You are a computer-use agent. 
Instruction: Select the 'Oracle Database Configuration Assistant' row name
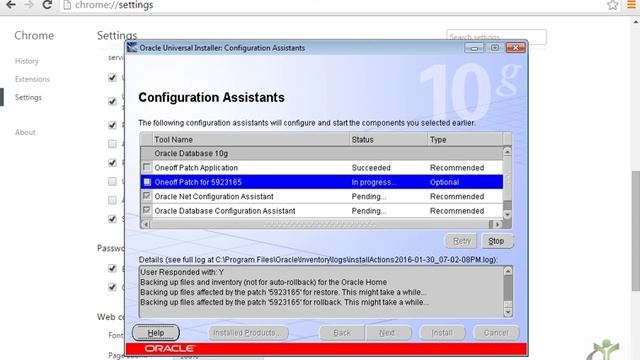tap(225, 211)
